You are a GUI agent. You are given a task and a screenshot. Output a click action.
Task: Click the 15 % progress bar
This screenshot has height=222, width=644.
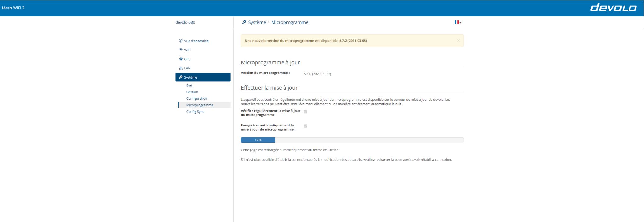pyautogui.click(x=352, y=140)
